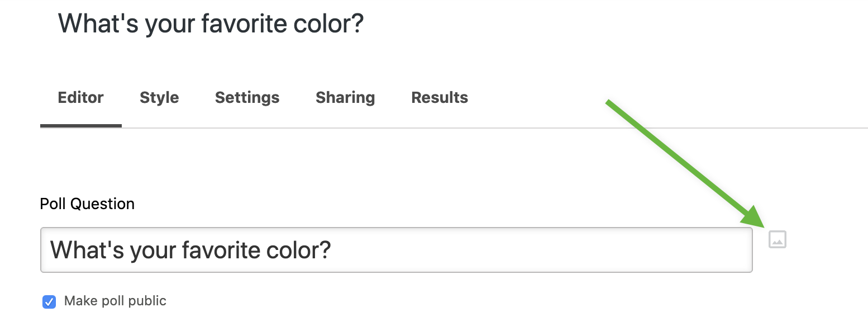Image resolution: width=868 pixels, height=312 pixels.
Task: Click the Make poll public label text
Action: click(x=115, y=301)
